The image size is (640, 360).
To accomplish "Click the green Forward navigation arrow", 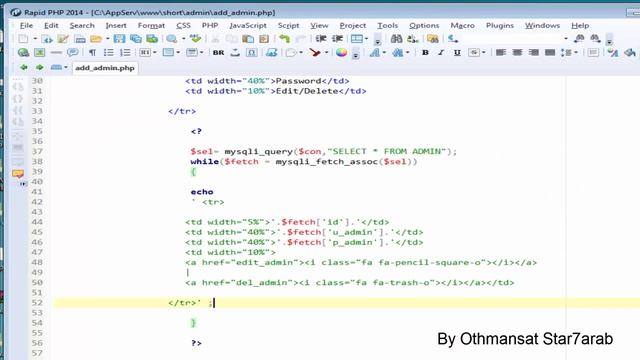I will 39,67.
